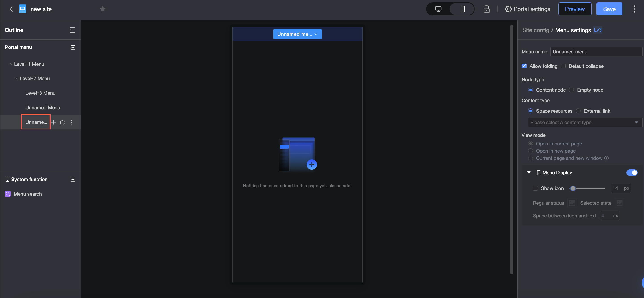The width and height of the screenshot is (644, 298).
Task: Collapse the Outline panel icon
Action: [73, 30]
